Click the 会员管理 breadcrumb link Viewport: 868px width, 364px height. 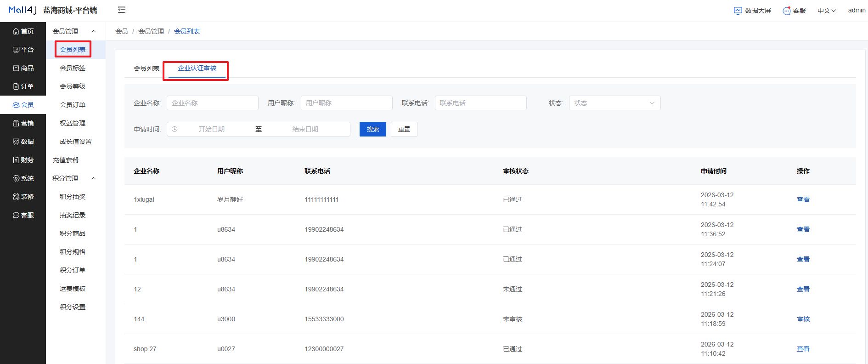151,31
